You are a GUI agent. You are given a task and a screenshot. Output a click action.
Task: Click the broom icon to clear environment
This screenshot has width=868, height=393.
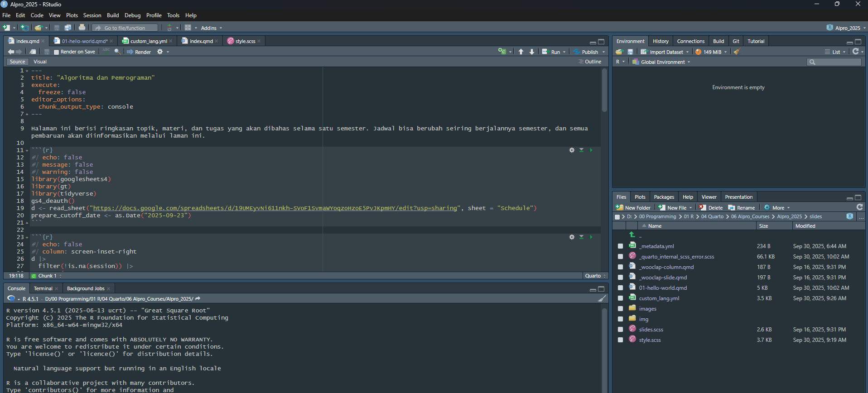tap(737, 52)
